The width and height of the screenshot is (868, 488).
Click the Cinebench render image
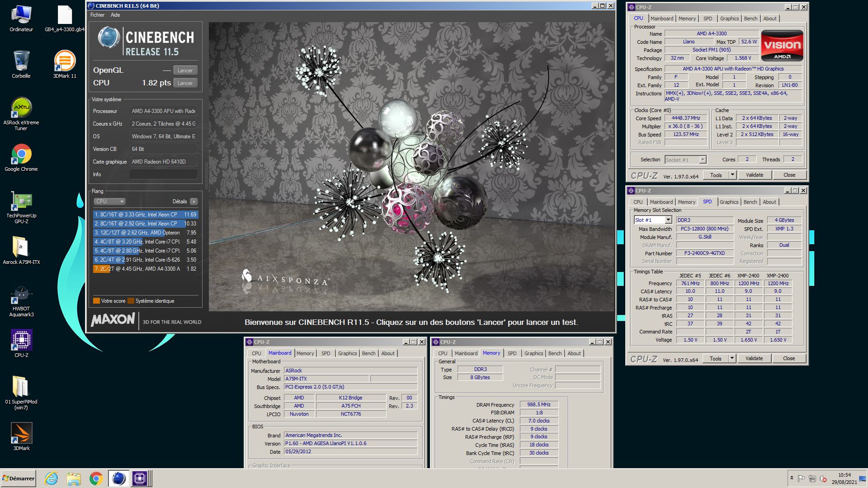(x=411, y=167)
